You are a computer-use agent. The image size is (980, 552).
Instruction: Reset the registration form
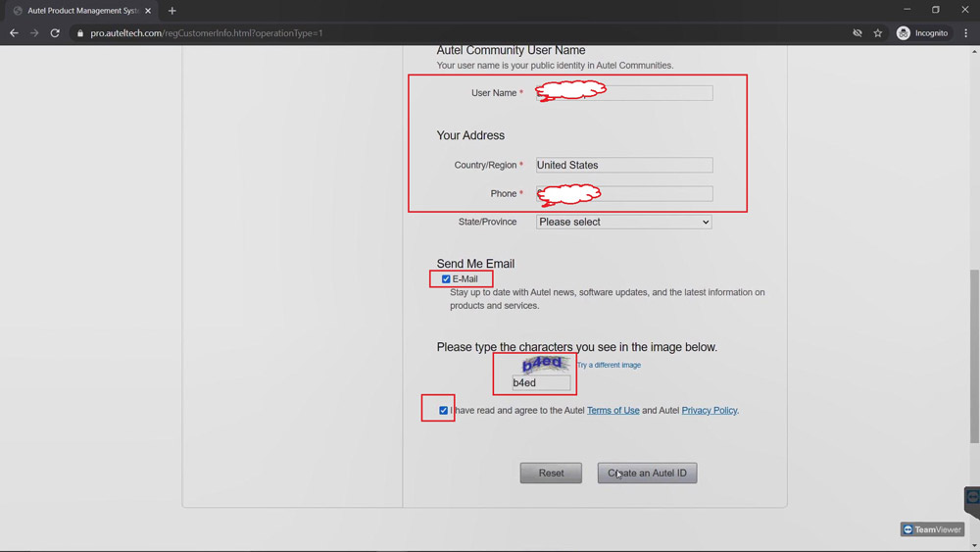551,474
